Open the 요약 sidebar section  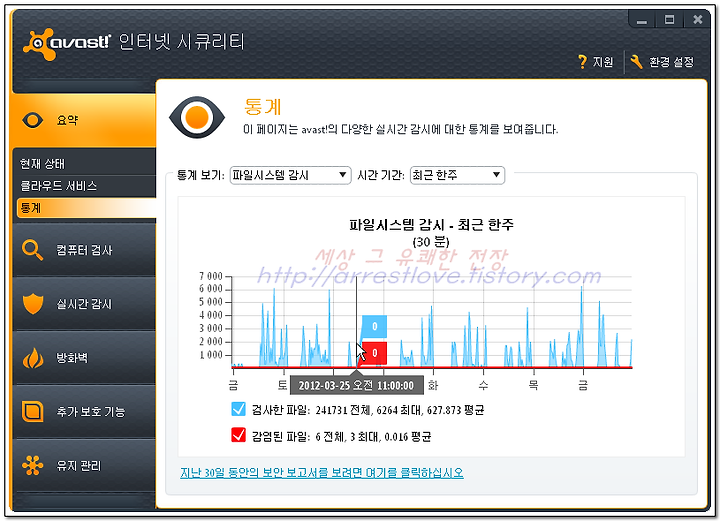pyautogui.click(x=83, y=120)
